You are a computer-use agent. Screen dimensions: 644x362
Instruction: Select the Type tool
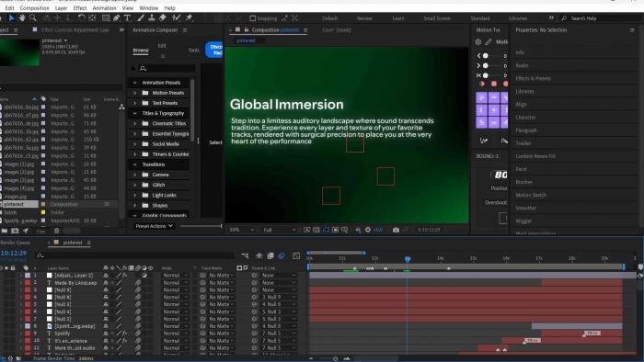[127, 18]
